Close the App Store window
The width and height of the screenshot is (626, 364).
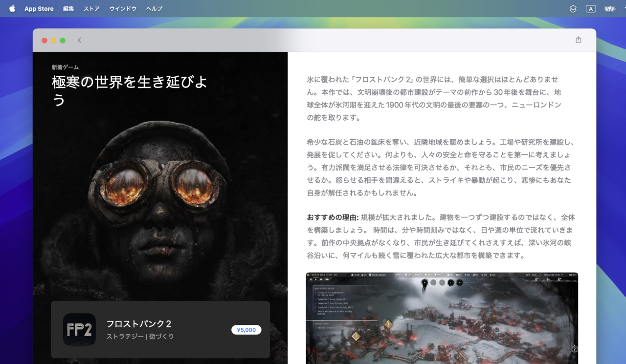click(x=45, y=41)
